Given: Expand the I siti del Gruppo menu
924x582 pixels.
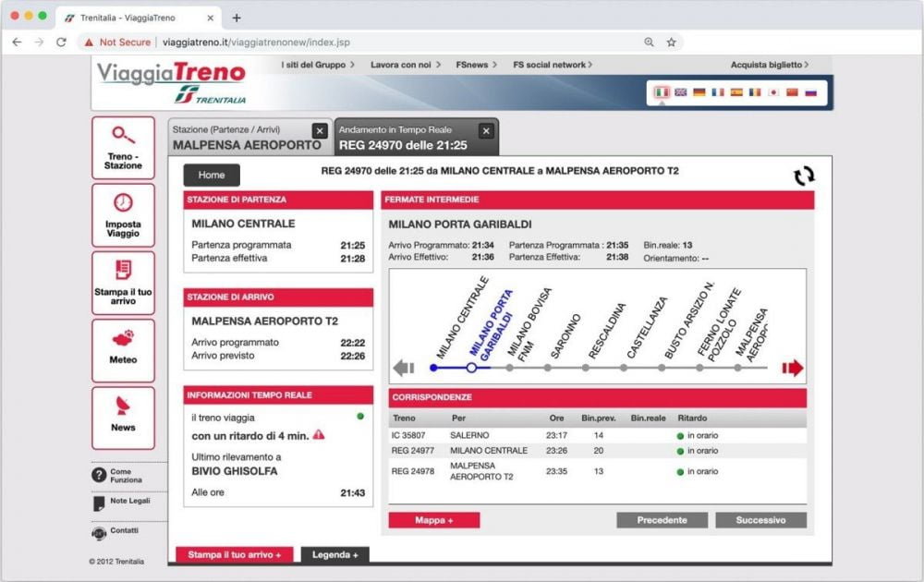Looking at the screenshot, I should pos(312,65).
